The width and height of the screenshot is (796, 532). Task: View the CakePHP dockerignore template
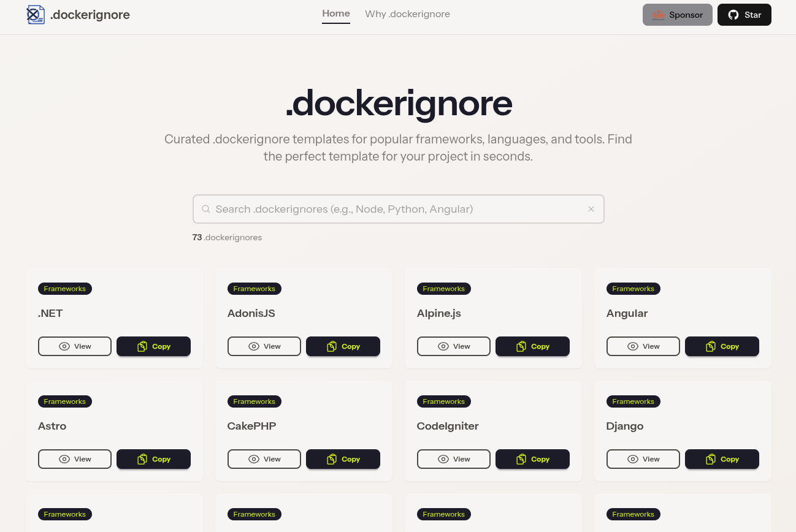(x=264, y=459)
